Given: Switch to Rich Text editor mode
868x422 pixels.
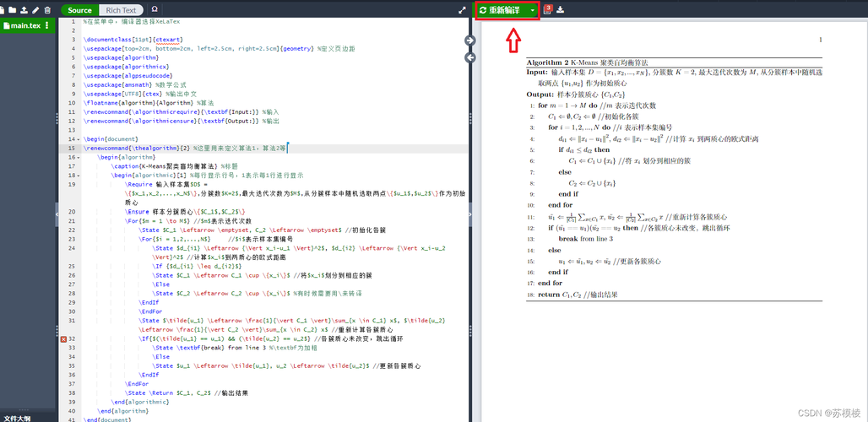Looking at the screenshot, I should coord(121,10).
